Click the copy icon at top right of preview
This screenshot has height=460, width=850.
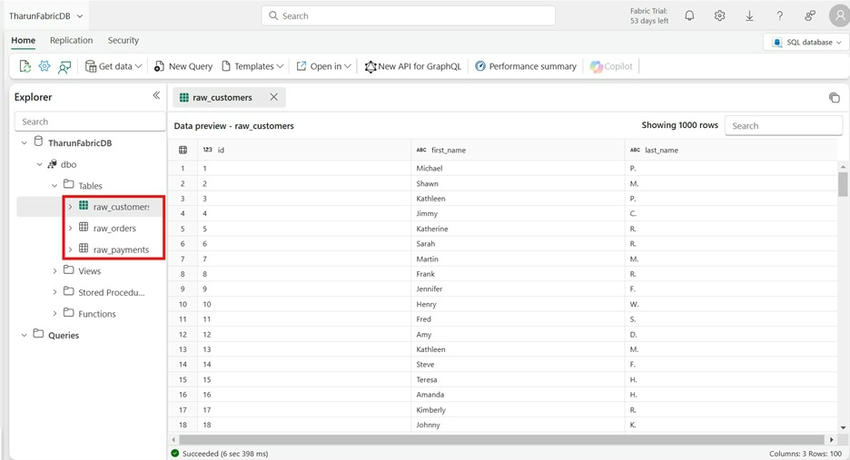point(834,98)
